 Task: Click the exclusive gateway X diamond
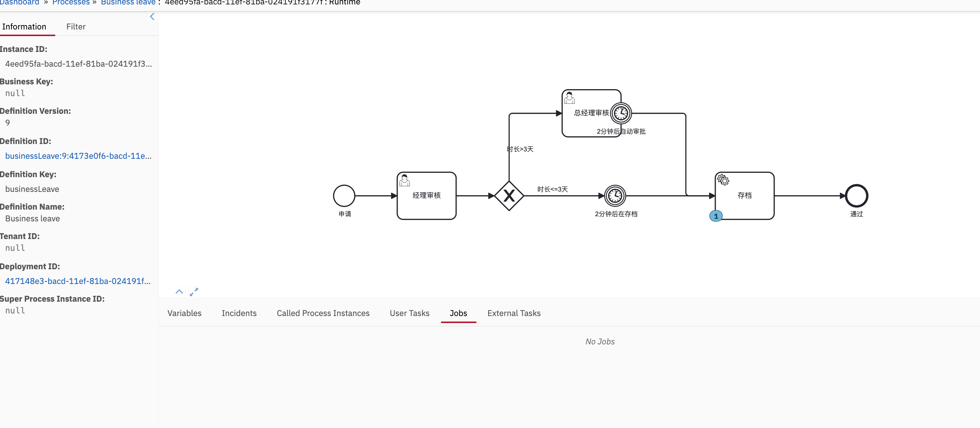[x=509, y=196]
